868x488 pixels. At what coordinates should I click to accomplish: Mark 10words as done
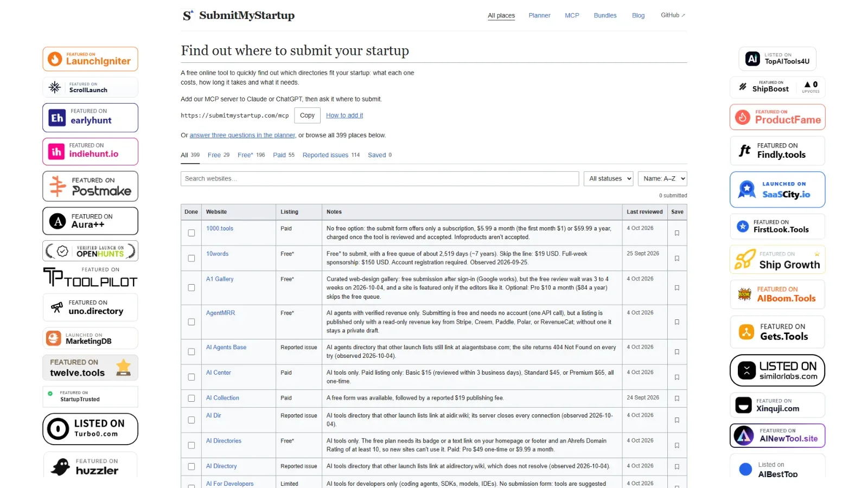click(x=192, y=259)
